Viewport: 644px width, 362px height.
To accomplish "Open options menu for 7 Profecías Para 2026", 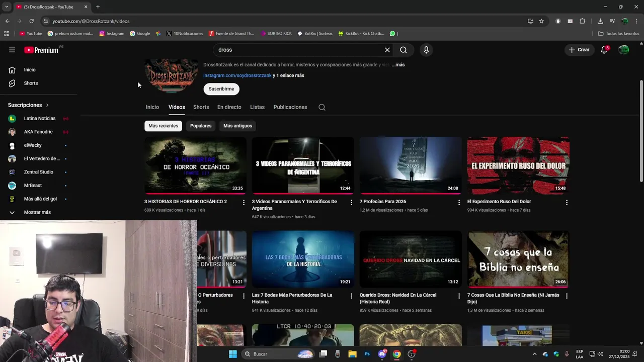I will pos(459,202).
